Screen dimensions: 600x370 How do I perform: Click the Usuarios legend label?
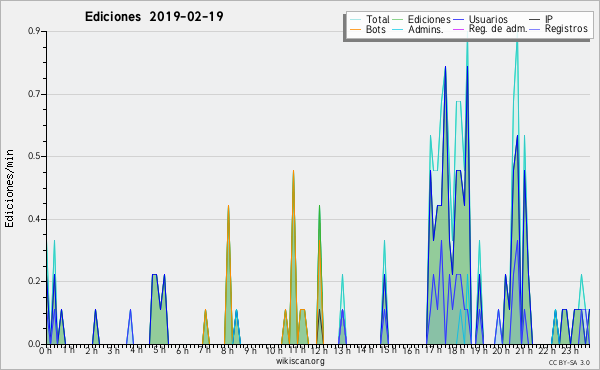coord(488,19)
